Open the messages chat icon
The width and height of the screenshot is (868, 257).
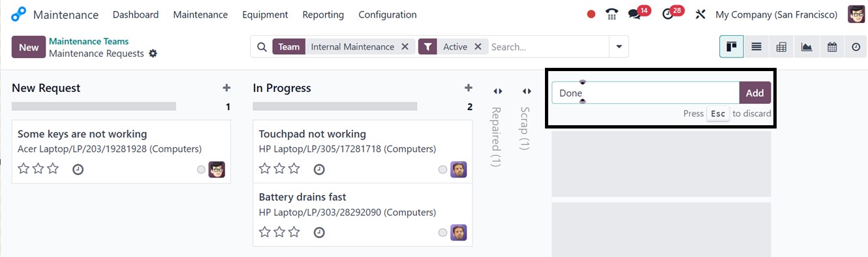634,14
